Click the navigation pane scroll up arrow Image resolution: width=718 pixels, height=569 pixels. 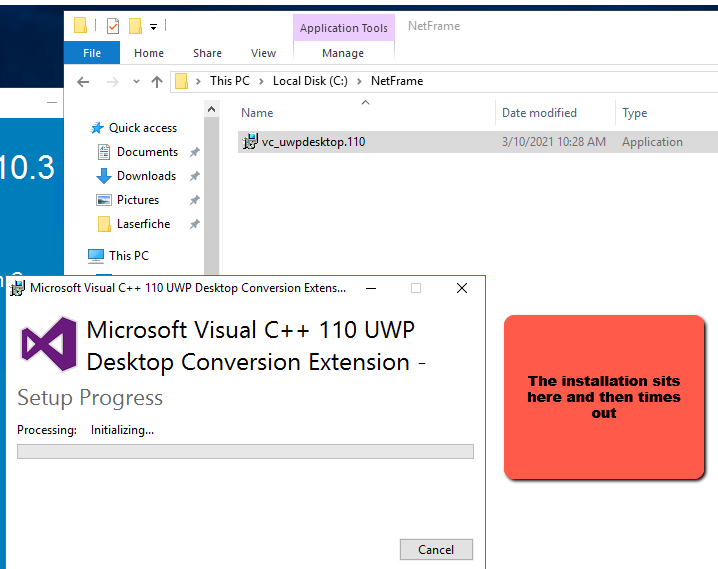211,109
